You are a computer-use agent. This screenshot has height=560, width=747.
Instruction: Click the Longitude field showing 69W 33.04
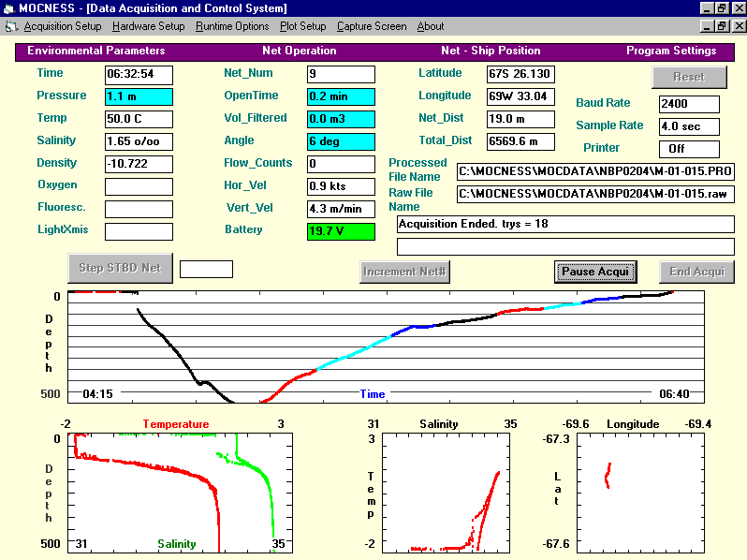pyautogui.click(x=520, y=96)
